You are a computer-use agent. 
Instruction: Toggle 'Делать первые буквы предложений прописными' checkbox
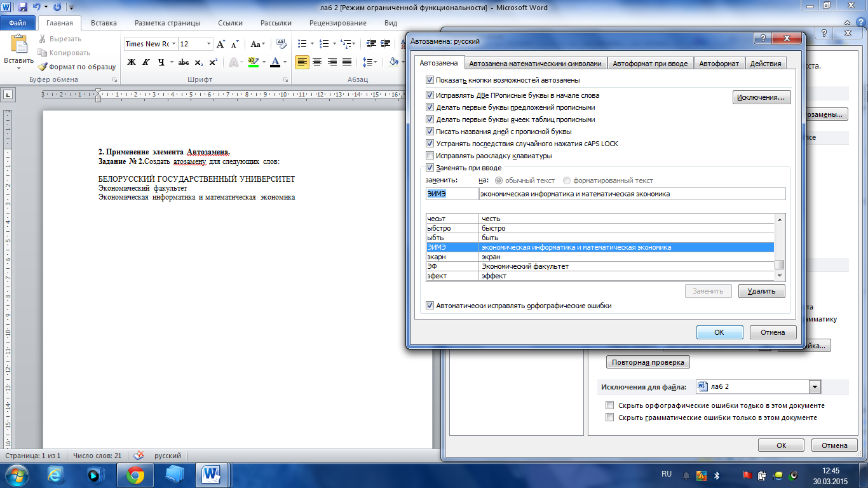(430, 107)
